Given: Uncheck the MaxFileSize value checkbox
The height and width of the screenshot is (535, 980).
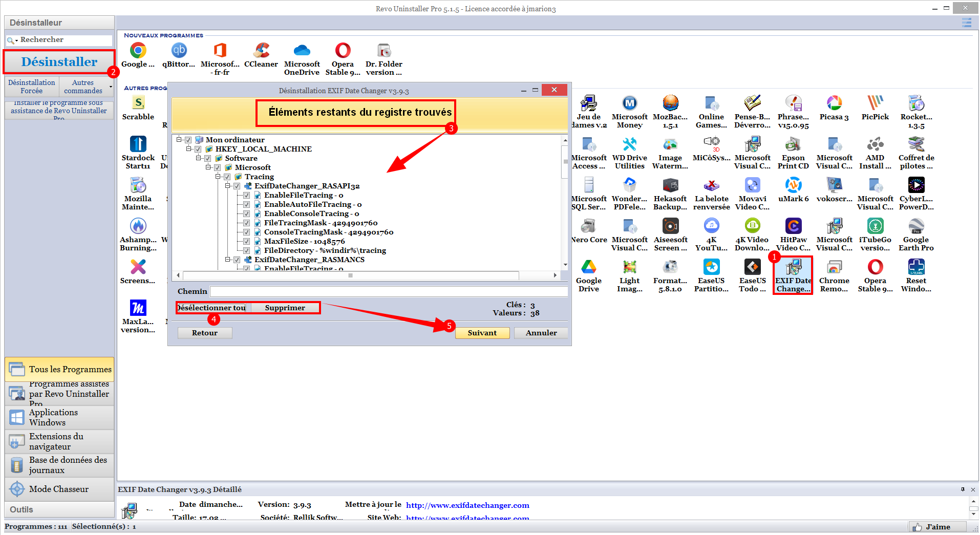Looking at the screenshot, I should (247, 241).
